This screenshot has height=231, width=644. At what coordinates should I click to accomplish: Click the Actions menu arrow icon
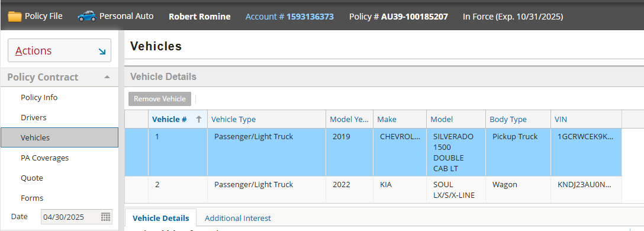[x=102, y=52]
